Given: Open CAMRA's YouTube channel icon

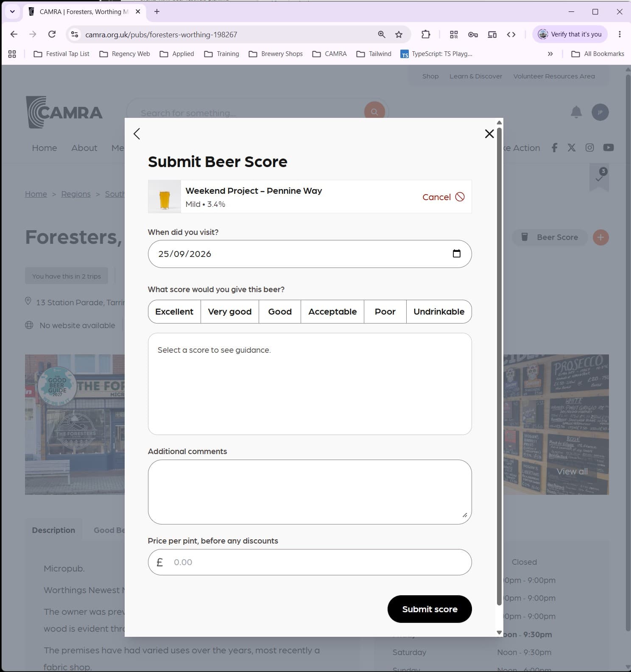Looking at the screenshot, I should pos(609,148).
